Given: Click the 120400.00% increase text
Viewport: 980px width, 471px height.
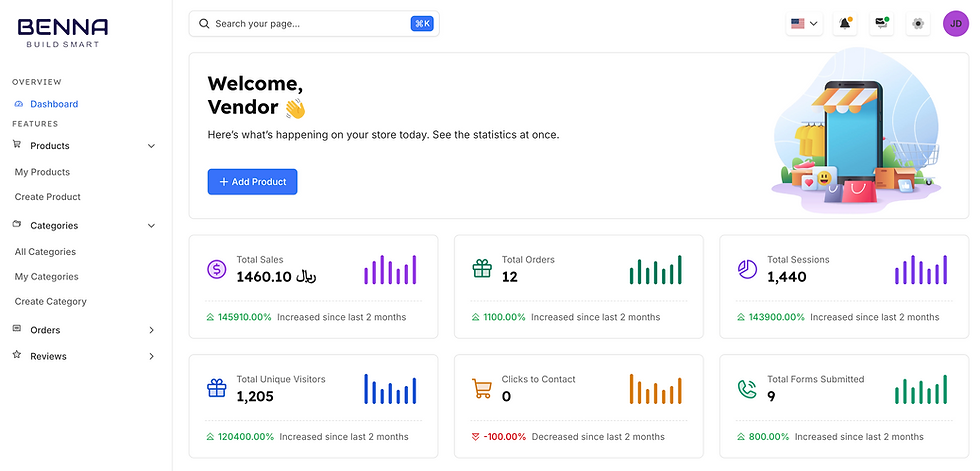Looking at the screenshot, I should (x=246, y=437).
